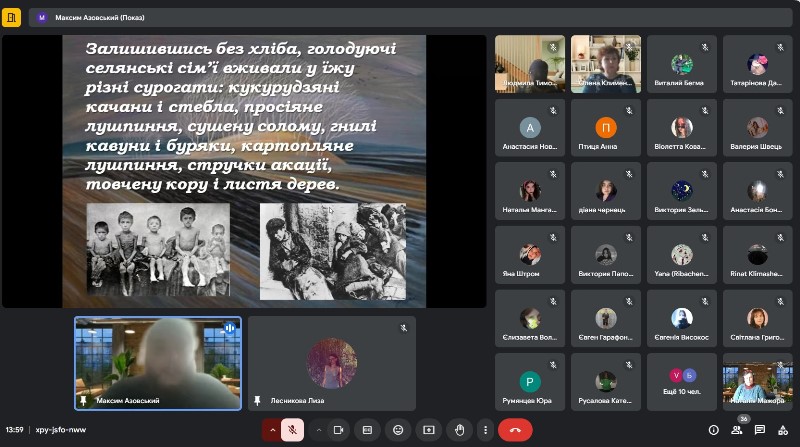Unpin Лесникова Лиза tile pin icon
800x447 pixels.
[258, 401]
